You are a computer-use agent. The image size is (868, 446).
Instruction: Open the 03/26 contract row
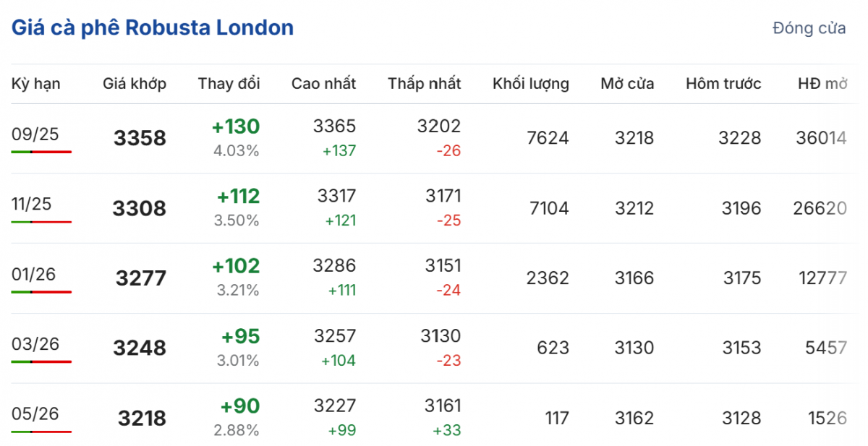coord(35,343)
